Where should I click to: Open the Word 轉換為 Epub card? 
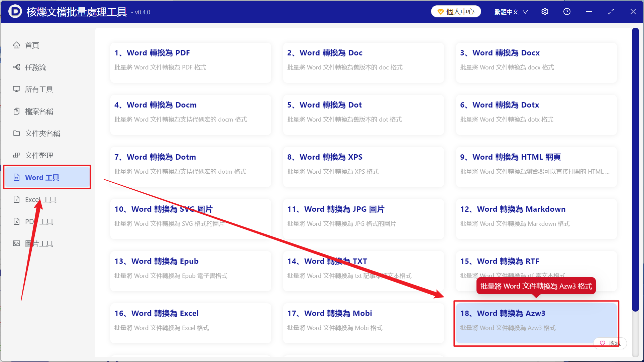click(191, 271)
